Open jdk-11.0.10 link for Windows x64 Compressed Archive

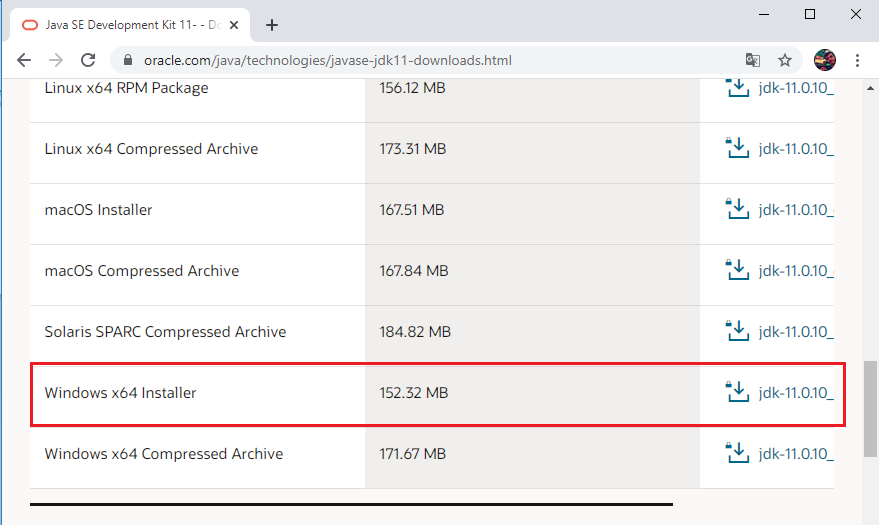click(x=796, y=454)
